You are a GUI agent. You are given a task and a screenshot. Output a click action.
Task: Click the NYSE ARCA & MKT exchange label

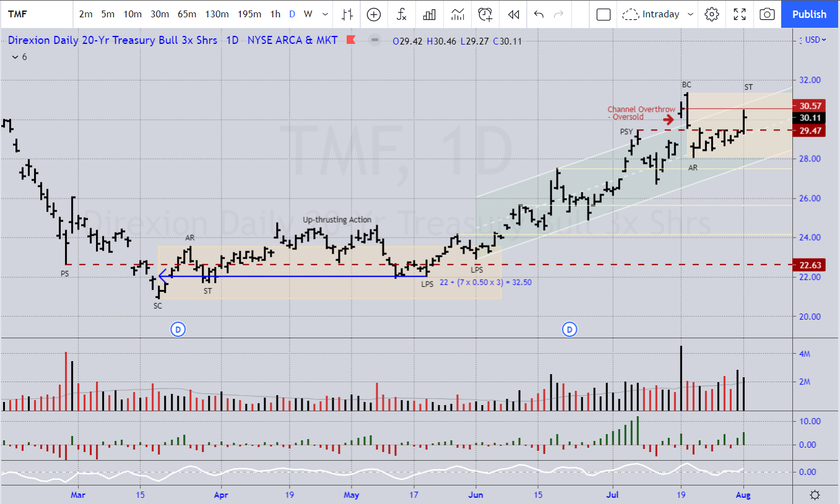click(293, 40)
